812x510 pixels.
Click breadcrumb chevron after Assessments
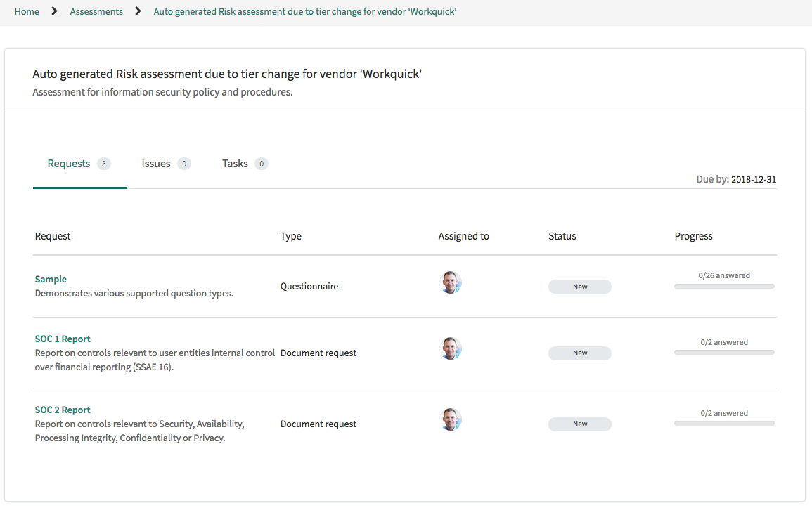(138, 11)
